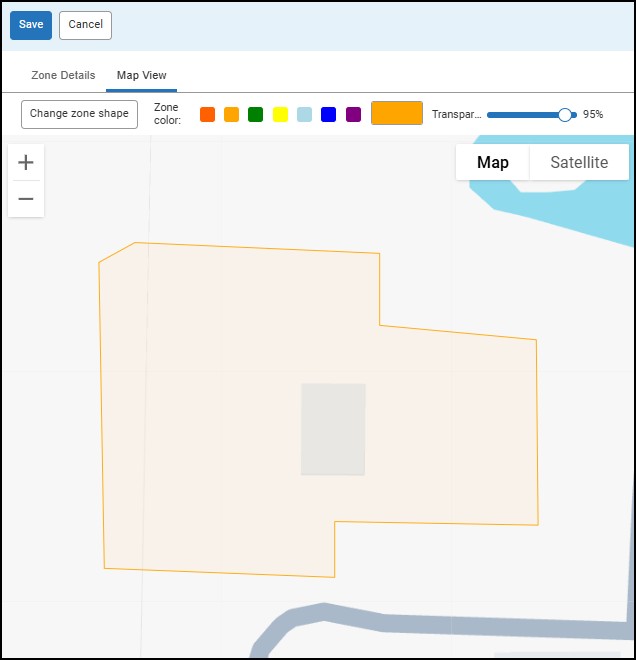Zoom out with the minus button

pos(26,199)
